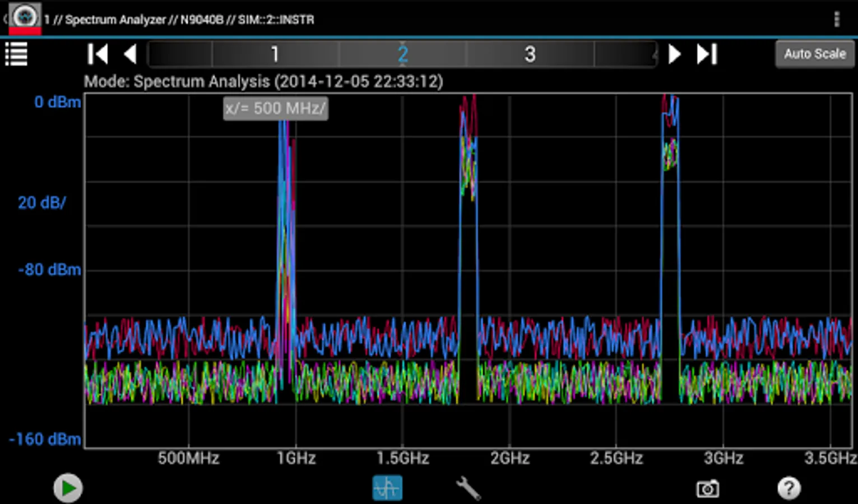Select capture 3 in the history strip
Image resolution: width=858 pixels, height=504 pixels.
(x=530, y=54)
